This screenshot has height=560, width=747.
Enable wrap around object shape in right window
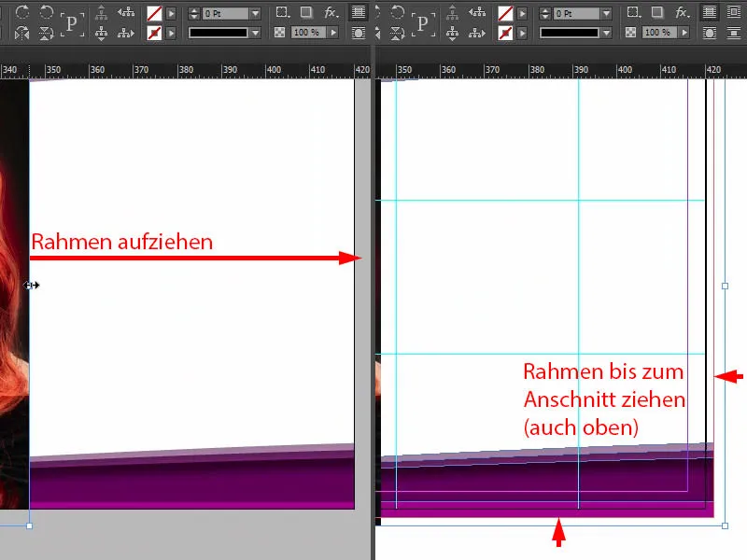point(710,33)
